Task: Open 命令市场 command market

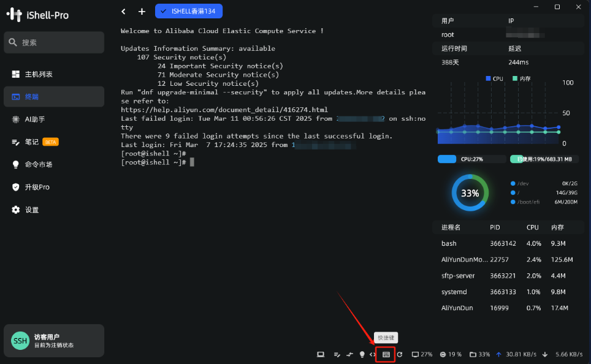Action: click(54, 165)
